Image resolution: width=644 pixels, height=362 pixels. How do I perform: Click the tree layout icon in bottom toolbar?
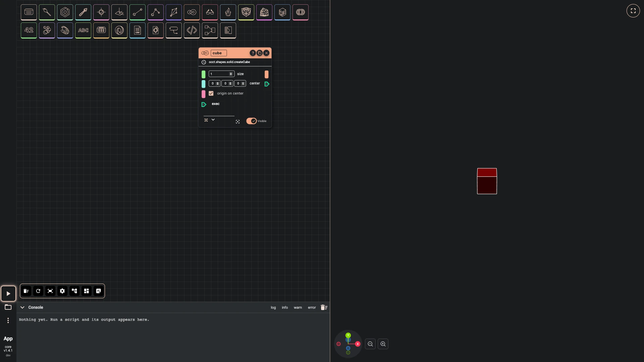pyautogui.click(x=74, y=291)
